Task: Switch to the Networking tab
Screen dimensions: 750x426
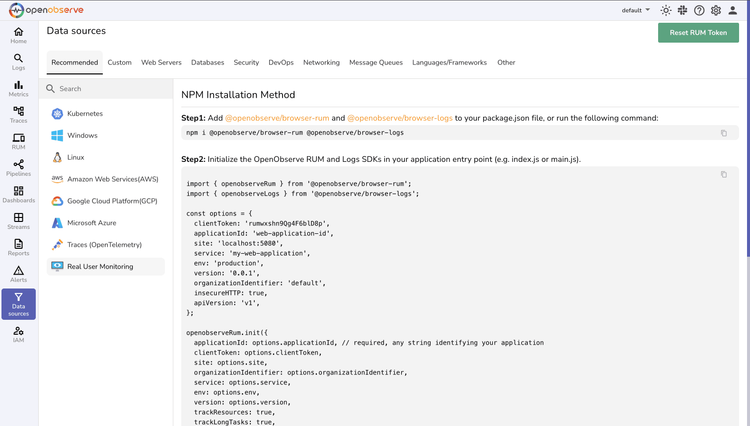Action: pyautogui.click(x=321, y=63)
